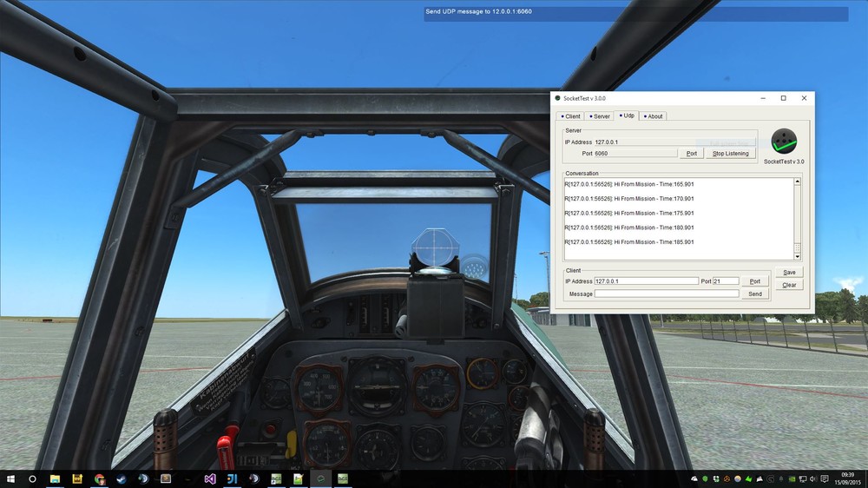Click the Message input field
The image size is (868, 488).
click(x=667, y=294)
